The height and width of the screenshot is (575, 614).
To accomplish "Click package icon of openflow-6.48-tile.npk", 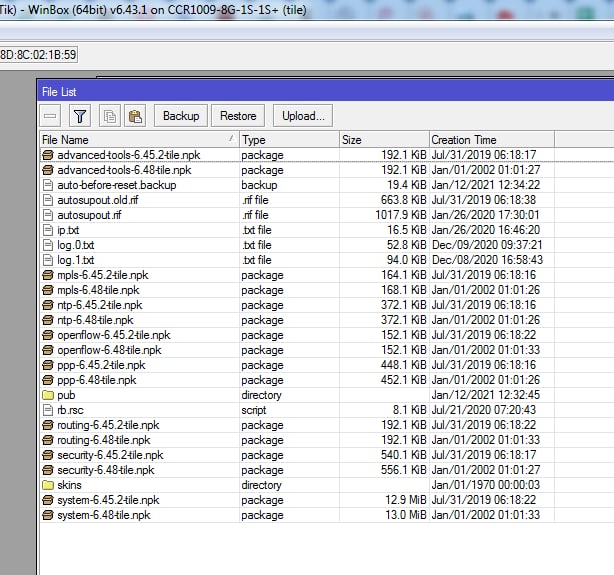I will 48,350.
